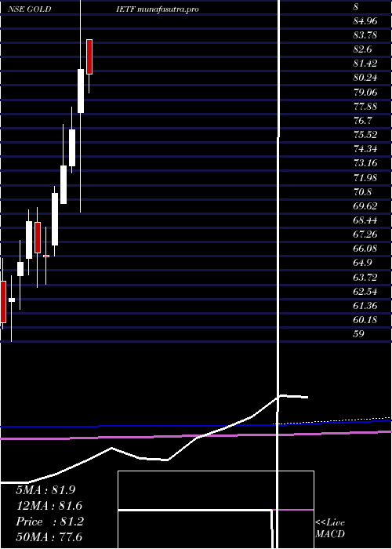This screenshot has width=392, height=549.
Task: Click the 71.98 price axis label
Action: click(x=365, y=177)
